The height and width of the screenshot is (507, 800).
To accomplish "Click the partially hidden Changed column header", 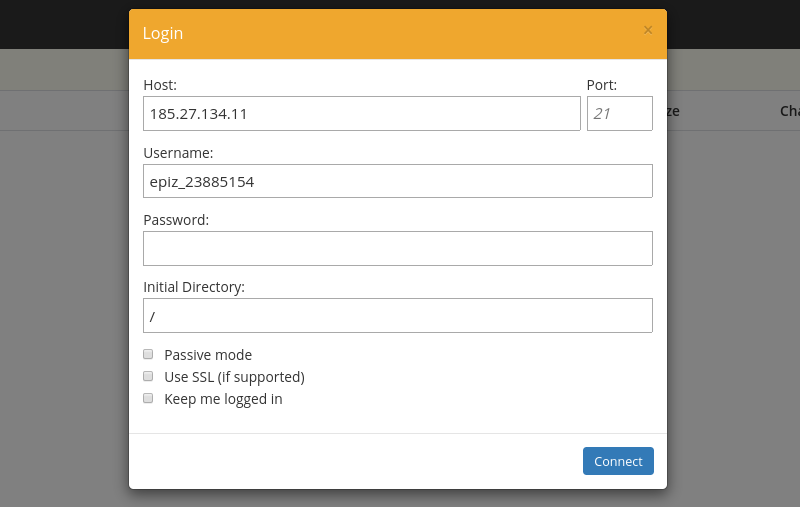I will (788, 111).
